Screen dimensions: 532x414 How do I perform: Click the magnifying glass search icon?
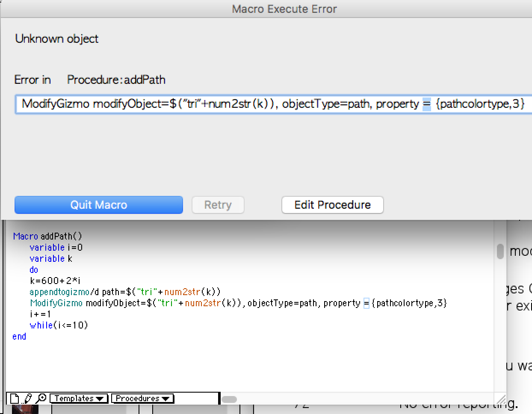(41, 399)
